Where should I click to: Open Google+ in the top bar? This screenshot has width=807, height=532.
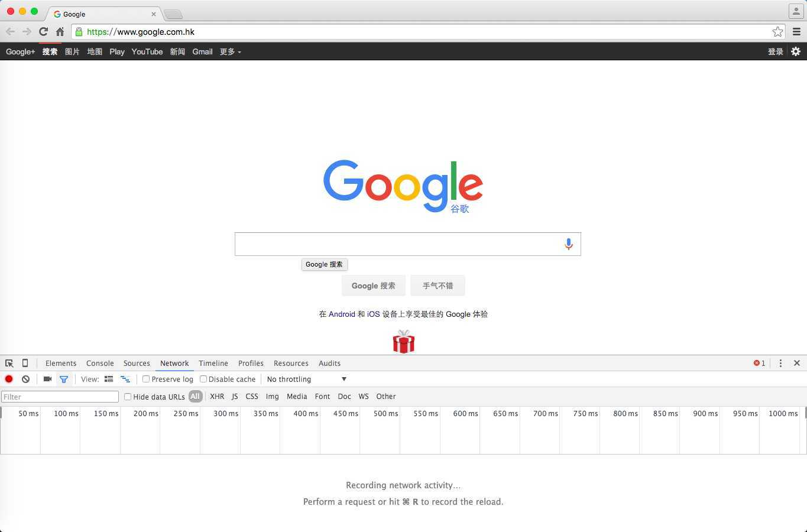(x=21, y=51)
